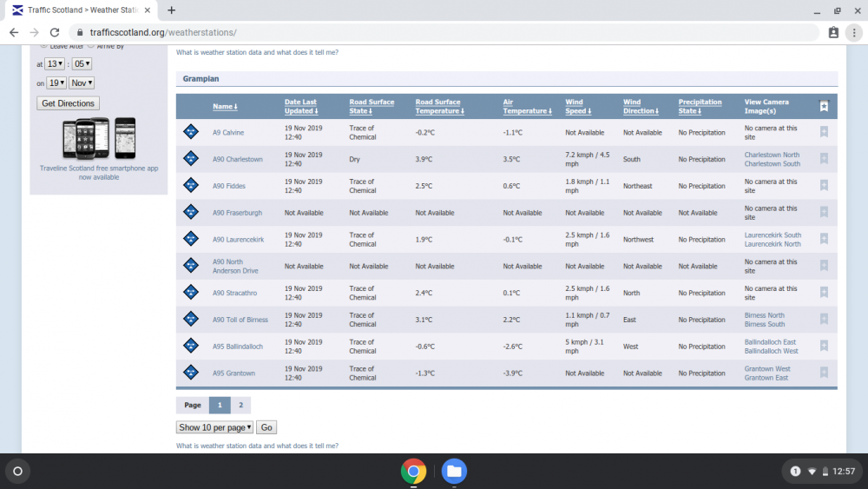Click the station icon for A90 Toll of Birness

(191, 319)
